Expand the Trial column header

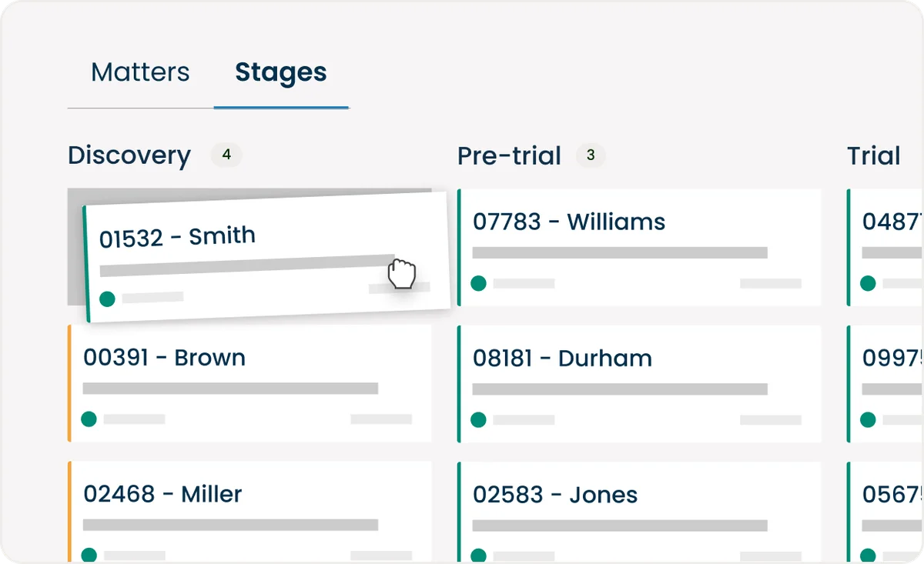(x=873, y=155)
